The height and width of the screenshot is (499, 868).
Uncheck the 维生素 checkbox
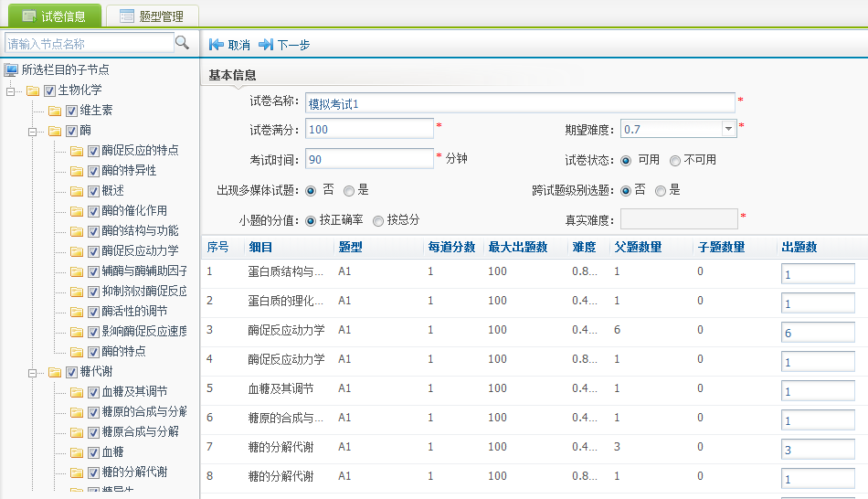pyautogui.click(x=71, y=111)
